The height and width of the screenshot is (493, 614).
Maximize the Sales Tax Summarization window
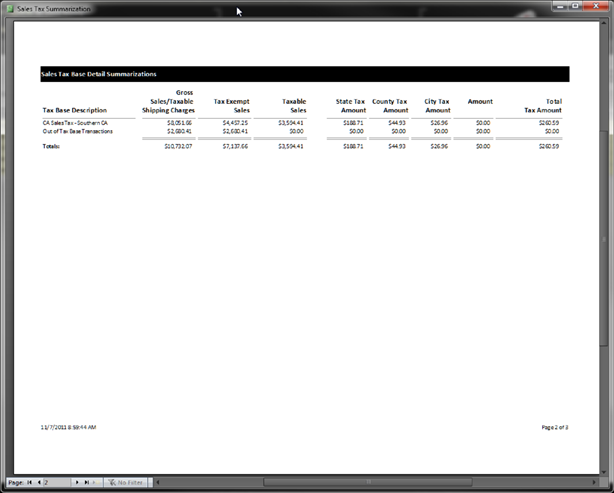tap(575, 6)
